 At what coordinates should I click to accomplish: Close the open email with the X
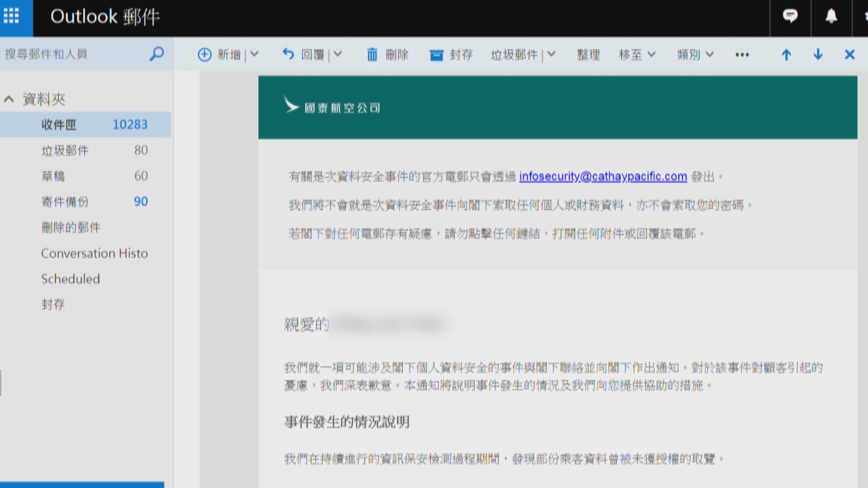(850, 54)
